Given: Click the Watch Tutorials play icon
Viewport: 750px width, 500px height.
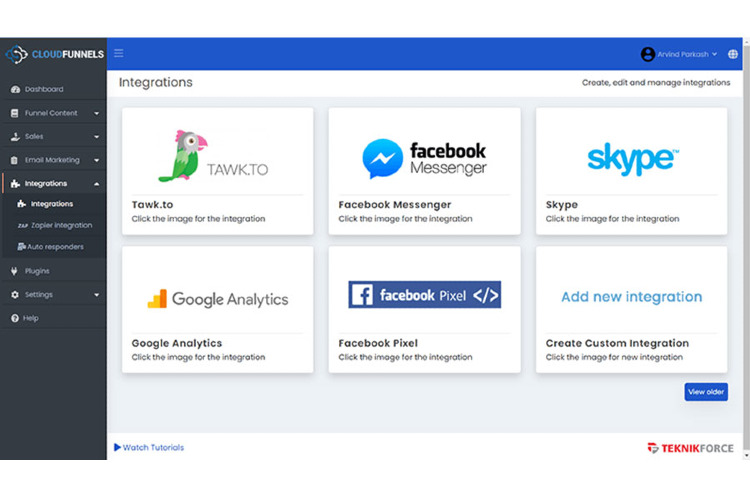Looking at the screenshot, I should coord(117,447).
